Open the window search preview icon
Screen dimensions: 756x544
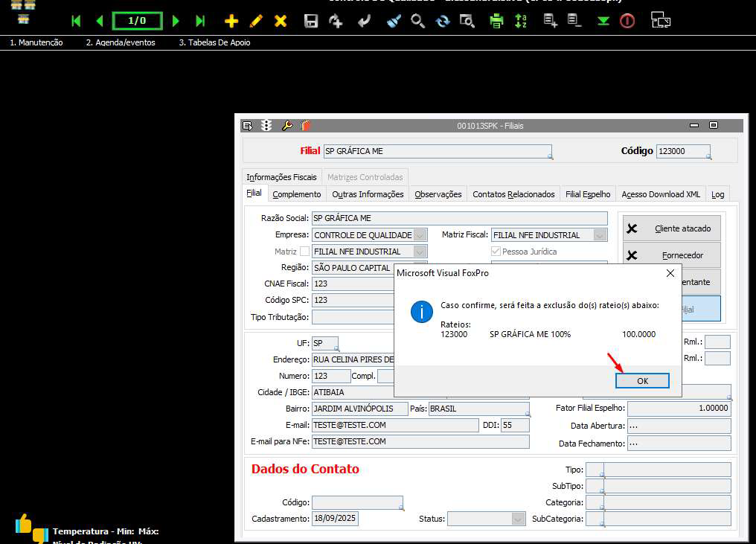467,21
